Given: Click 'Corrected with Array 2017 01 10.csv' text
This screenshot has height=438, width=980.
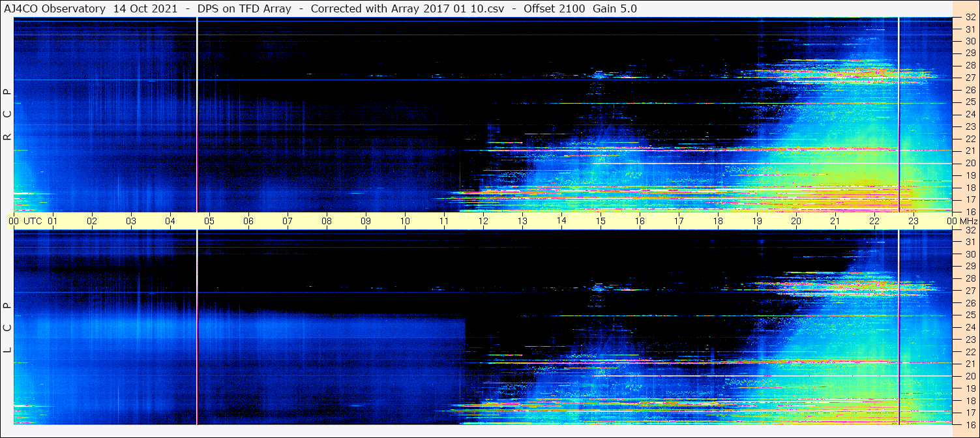Looking at the screenshot, I should click(x=408, y=8).
